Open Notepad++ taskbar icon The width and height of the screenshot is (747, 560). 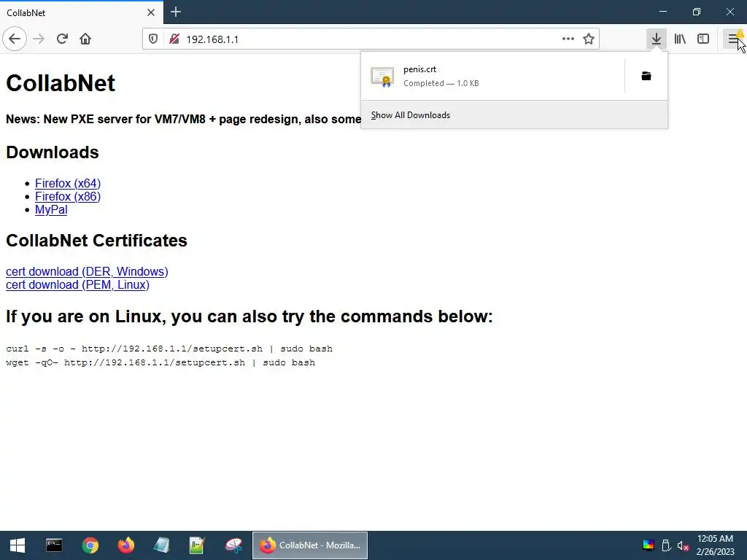coord(197,545)
